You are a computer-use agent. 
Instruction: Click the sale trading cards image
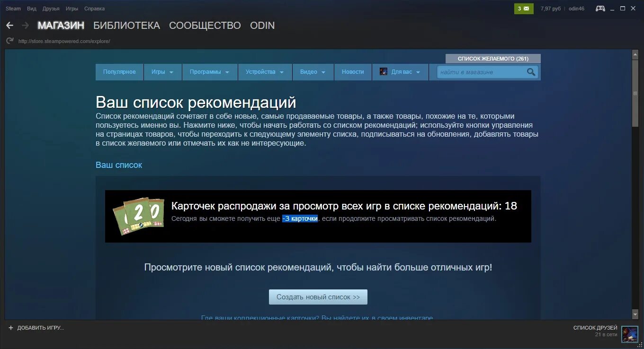pos(138,217)
